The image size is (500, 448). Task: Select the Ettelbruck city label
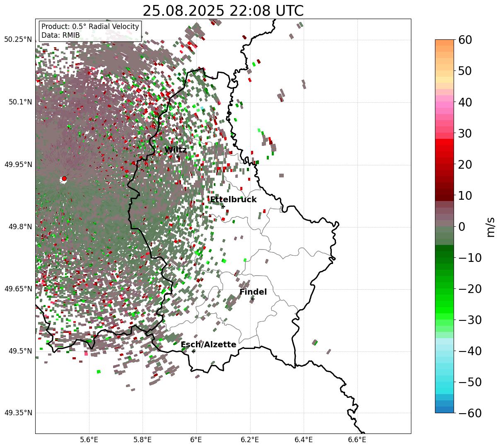pos(233,199)
